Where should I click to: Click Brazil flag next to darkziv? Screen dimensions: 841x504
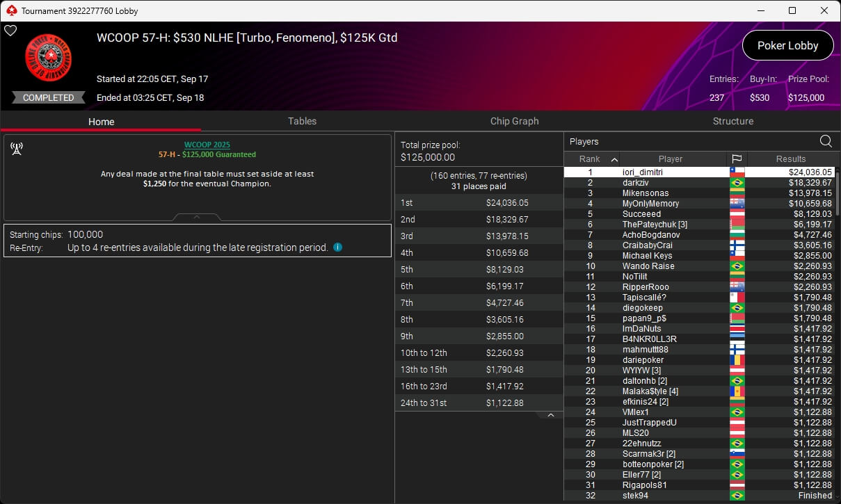[737, 183]
